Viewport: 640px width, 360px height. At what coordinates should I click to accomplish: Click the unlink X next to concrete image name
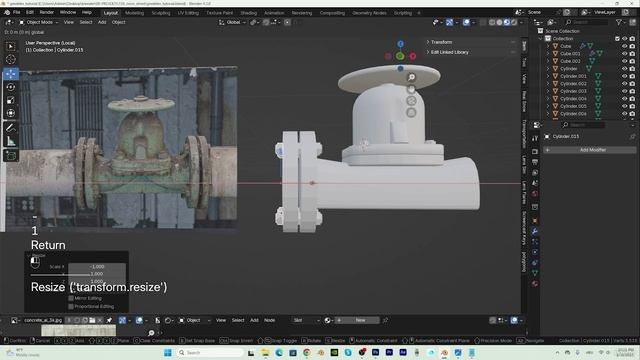100,320
